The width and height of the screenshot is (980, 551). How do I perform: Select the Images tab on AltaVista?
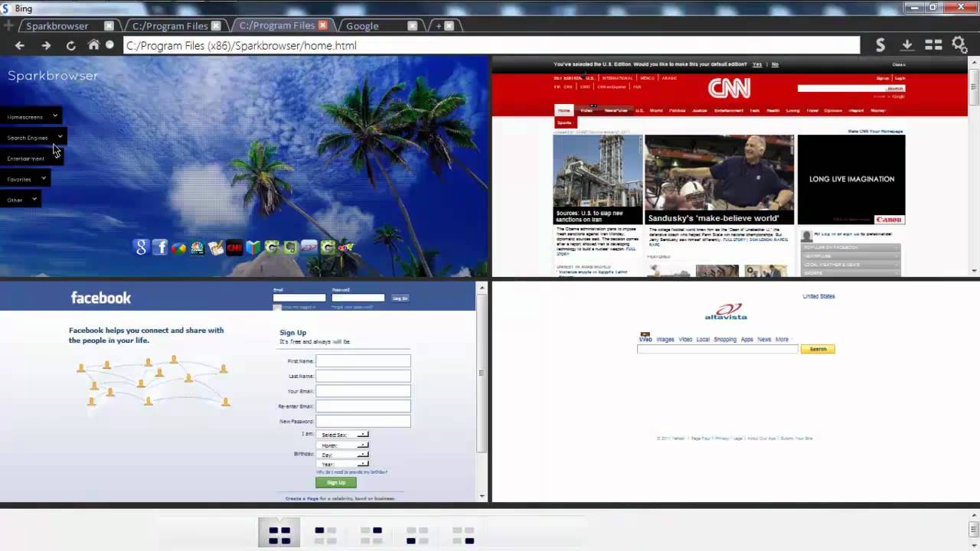(665, 339)
